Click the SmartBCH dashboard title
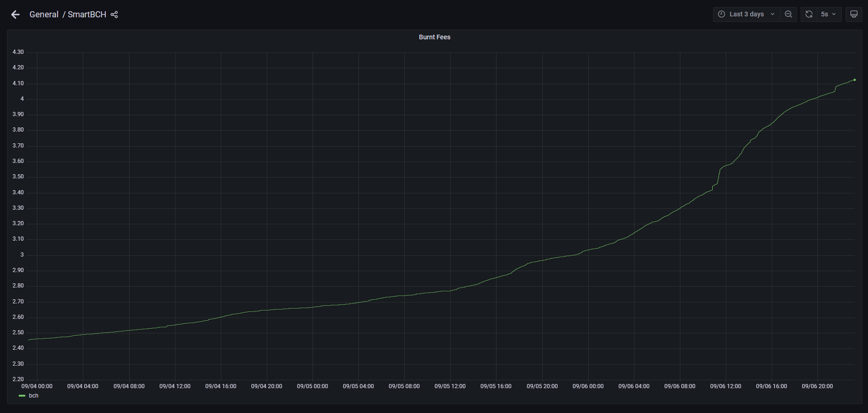This screenshot has width=868, height=413. pos(87,15)
